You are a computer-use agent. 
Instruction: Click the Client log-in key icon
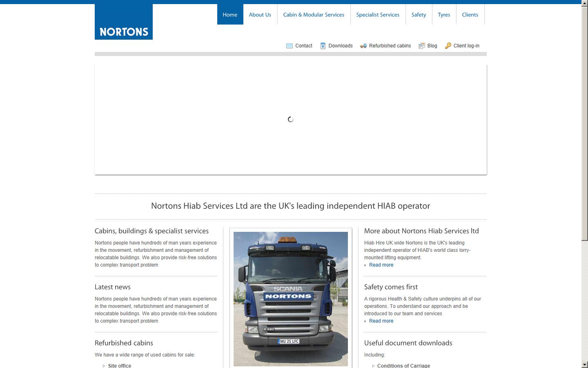pos(448,45)
